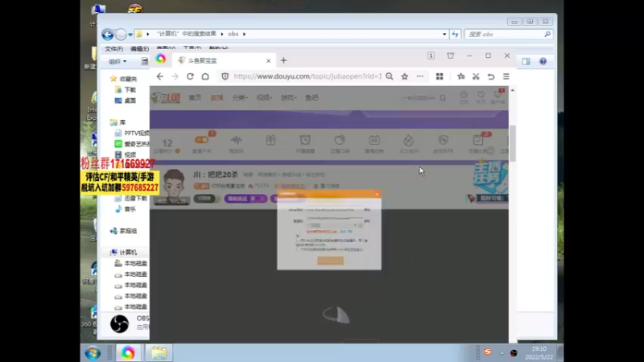Click the magnifier icon in browser address bar
The height and width of the screenshot is (362, 644).
point(390,76)
